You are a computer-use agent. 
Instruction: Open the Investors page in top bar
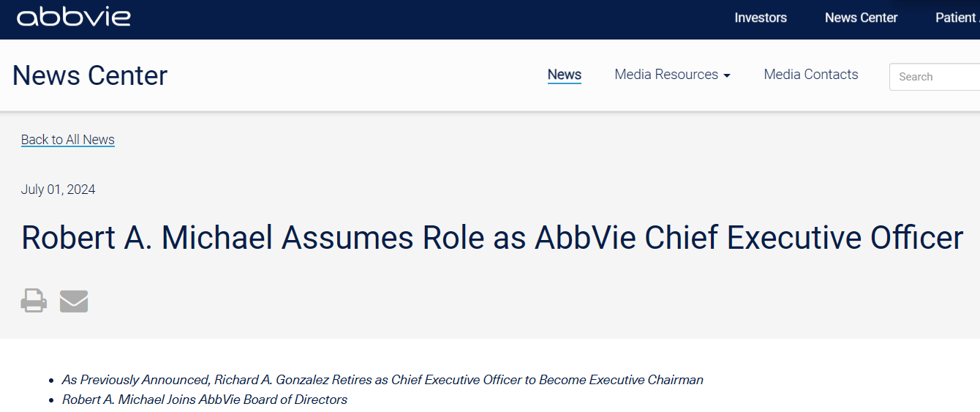click(x=761, y=18)
